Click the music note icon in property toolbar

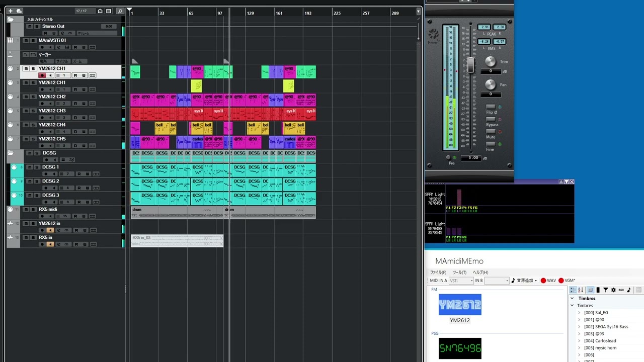(x=628, y=290)
